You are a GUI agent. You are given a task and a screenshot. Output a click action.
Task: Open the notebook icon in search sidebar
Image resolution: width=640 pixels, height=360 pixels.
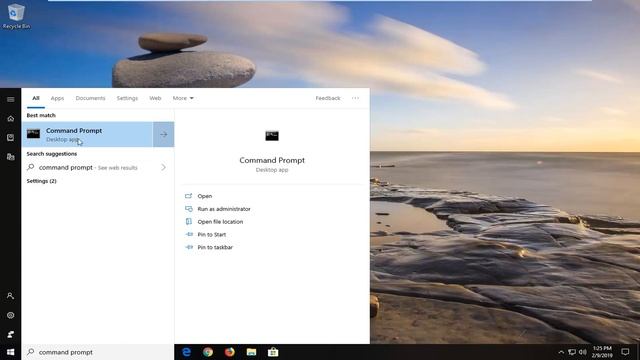[11, 138]
